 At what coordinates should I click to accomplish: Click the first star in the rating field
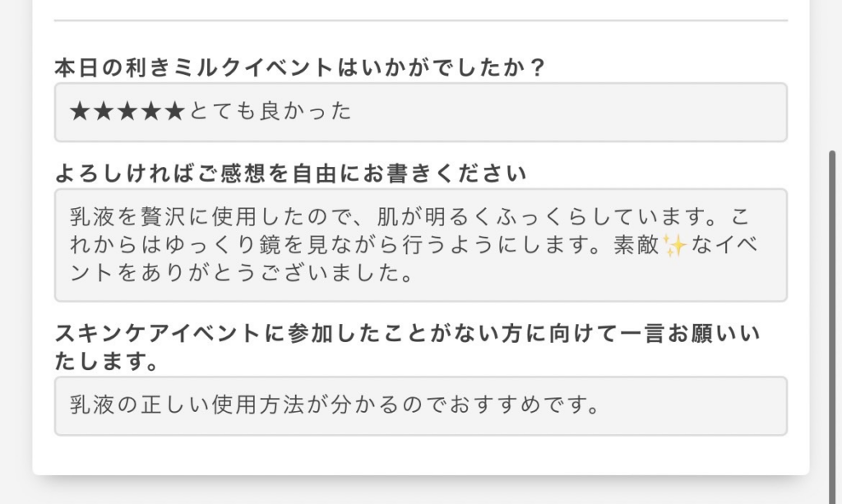coord(80,112)
